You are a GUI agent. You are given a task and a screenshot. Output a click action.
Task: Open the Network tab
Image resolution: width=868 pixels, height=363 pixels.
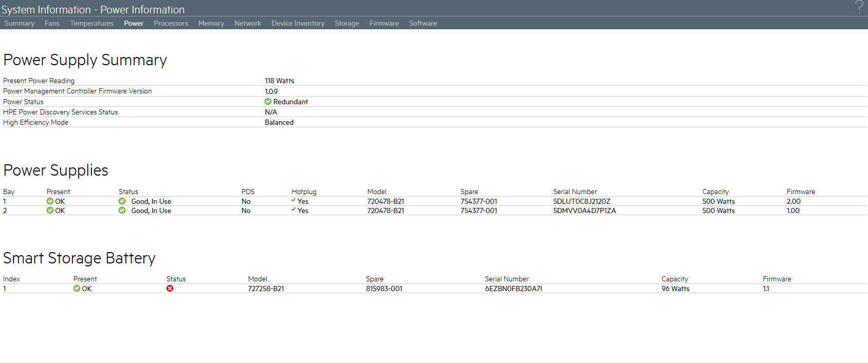click(248, 23)
